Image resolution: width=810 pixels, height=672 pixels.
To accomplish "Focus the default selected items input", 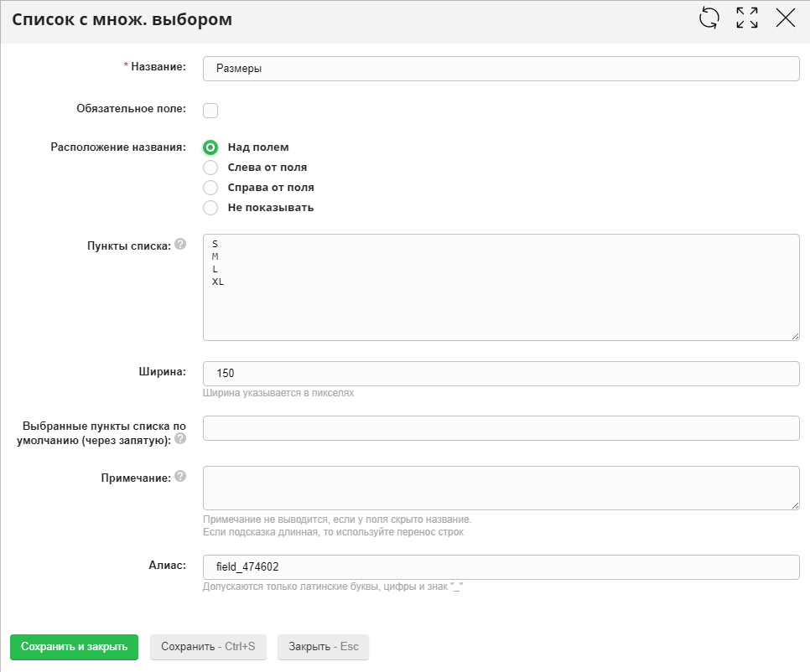I will 501,428.
